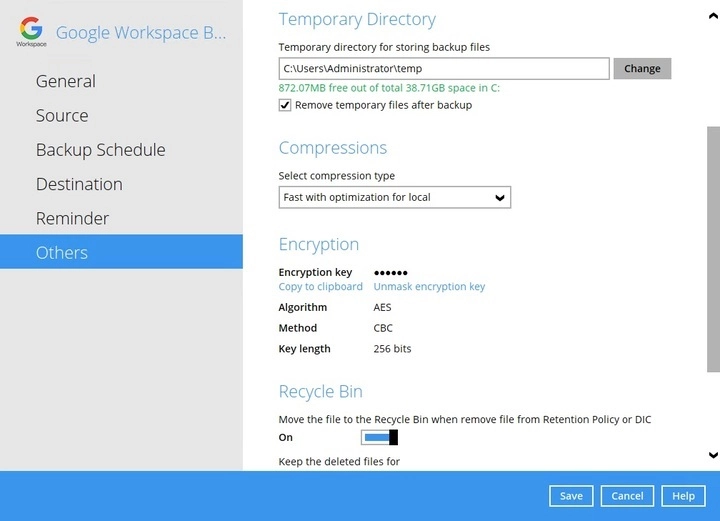The width and height of the screenshot is (720, 521).
Task: Open the compression type dropdown
Action: point(394,197)
